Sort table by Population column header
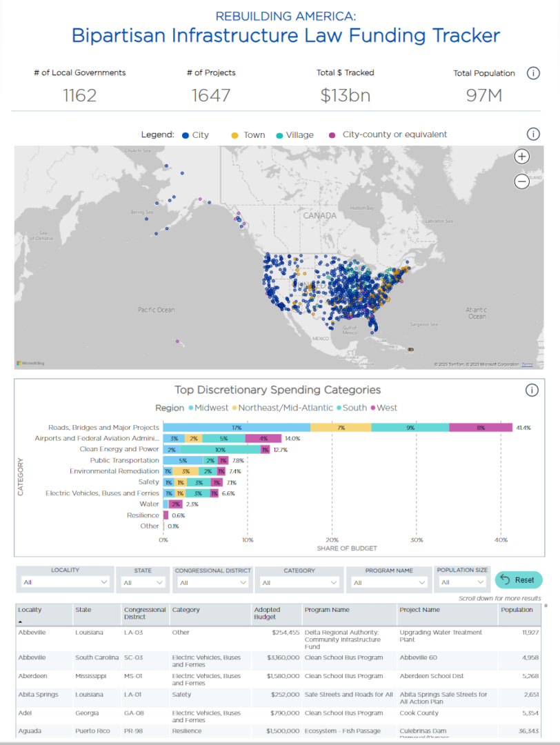This screenshot has height=745, width=560. pos(517,610)
